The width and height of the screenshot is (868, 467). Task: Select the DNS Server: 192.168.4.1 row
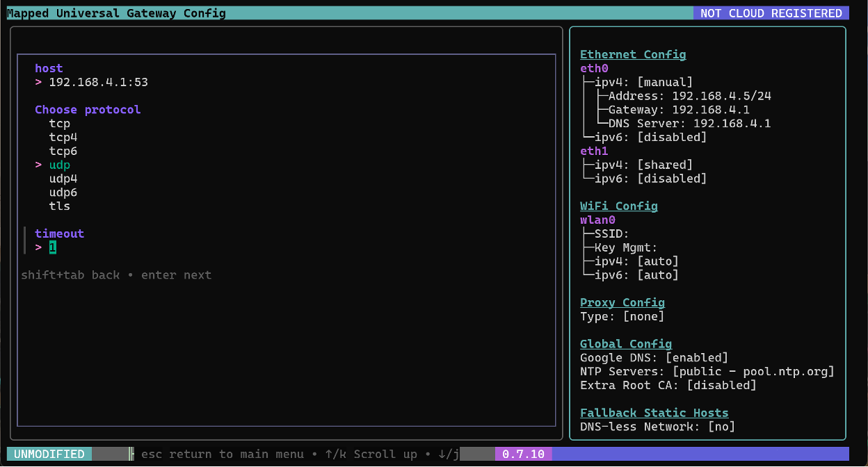coord(690,124)
